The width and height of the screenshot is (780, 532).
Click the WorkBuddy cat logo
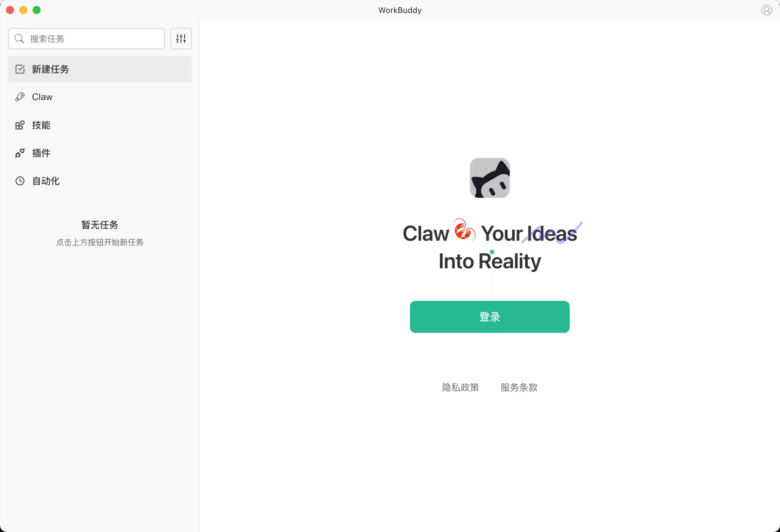coord(490,178)
